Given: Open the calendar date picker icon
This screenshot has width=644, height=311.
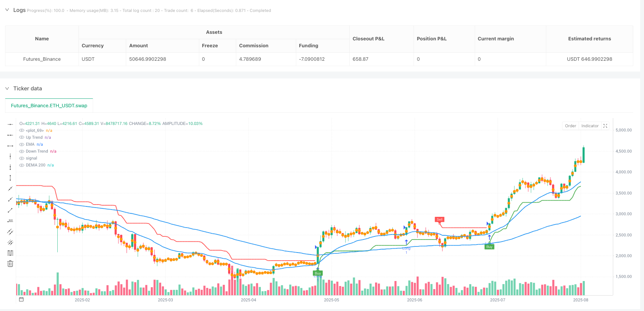Looking at the screenshot, I should click(22, 299).
